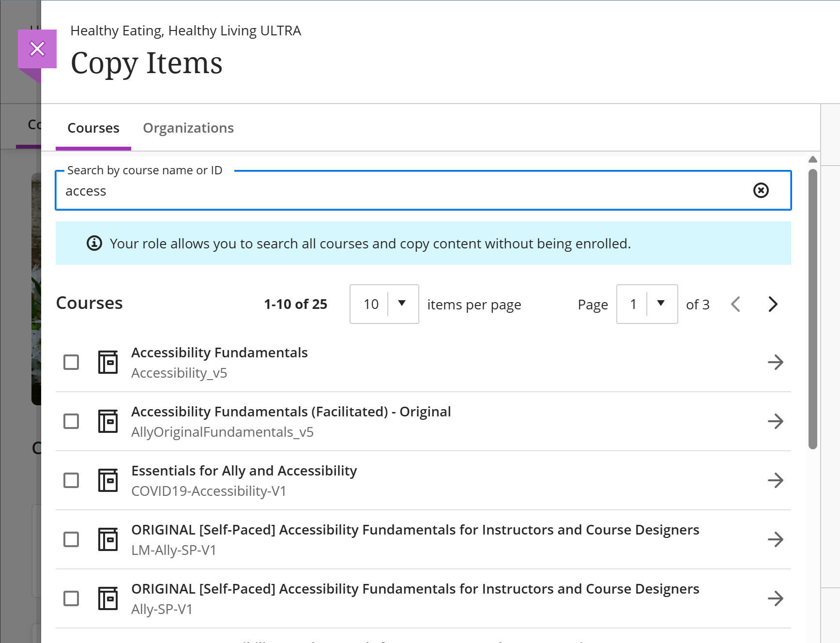Click the vertical scrollbar thumb
This screenshot has width=840, height=643.
[x=813, y=309]
